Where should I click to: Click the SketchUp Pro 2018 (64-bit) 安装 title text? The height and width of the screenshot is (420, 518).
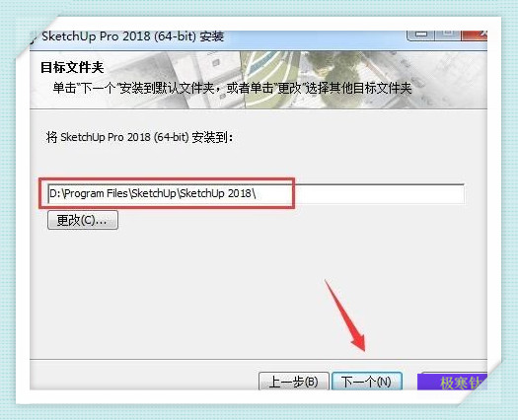coord(133,36)
